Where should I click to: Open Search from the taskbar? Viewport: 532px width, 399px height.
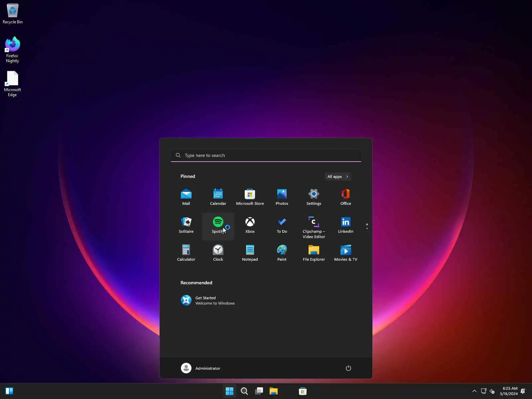click(x=244, y=391)
